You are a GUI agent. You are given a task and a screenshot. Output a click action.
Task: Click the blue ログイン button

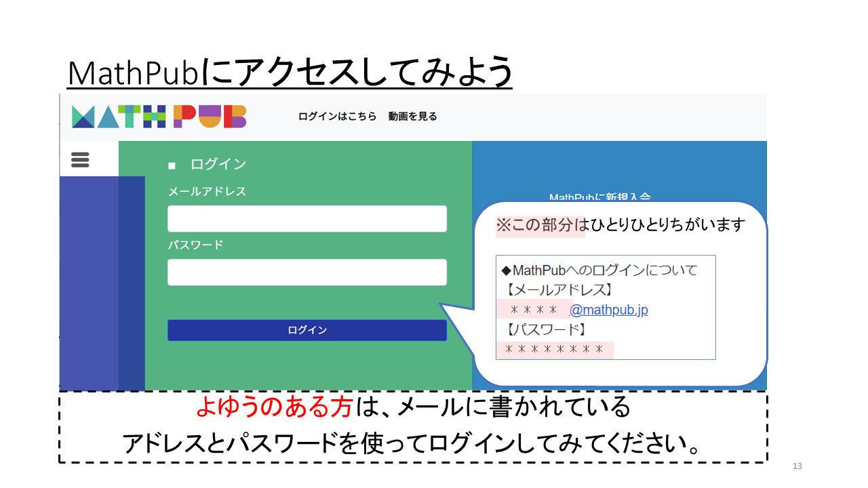coord(307,330)
